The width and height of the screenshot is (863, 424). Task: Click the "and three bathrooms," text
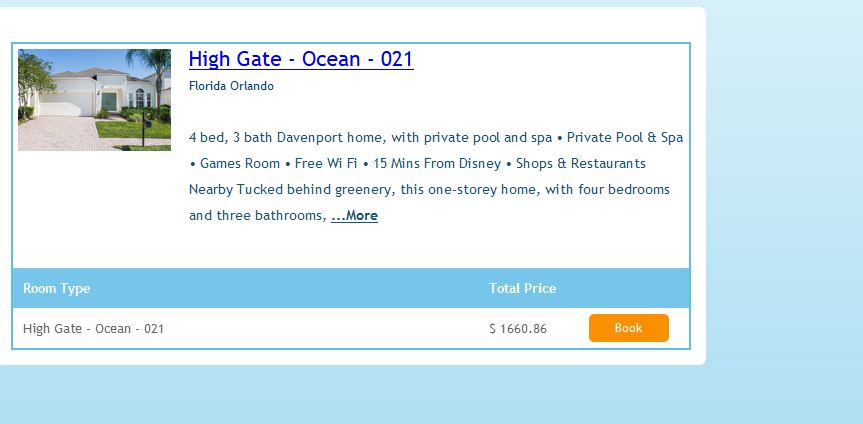[257, 216]
